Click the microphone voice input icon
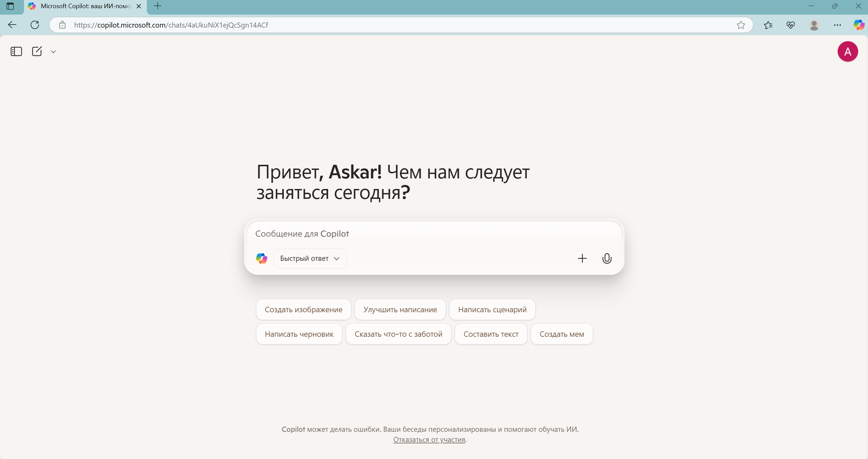Screen dimensions: 868x459 (x=607, y=258)
